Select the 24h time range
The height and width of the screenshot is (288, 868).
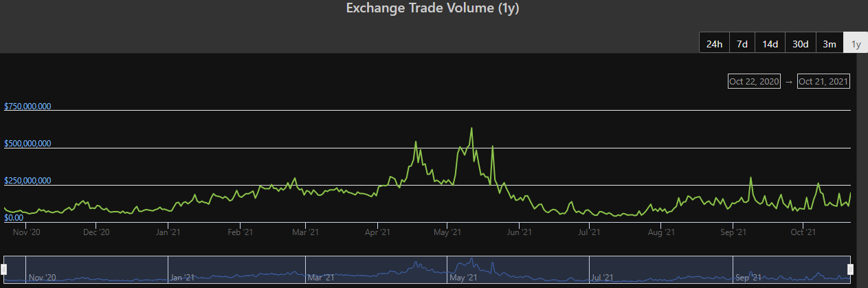tap(714, 43)
